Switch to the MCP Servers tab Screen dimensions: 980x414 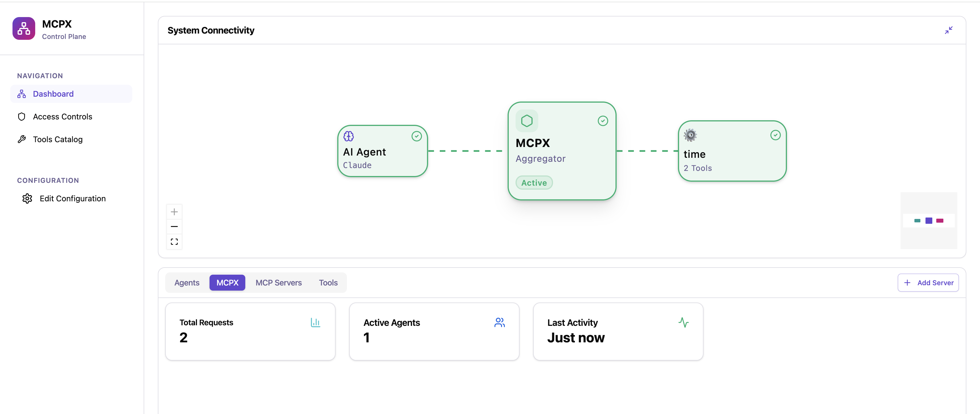tap(278, 283)
